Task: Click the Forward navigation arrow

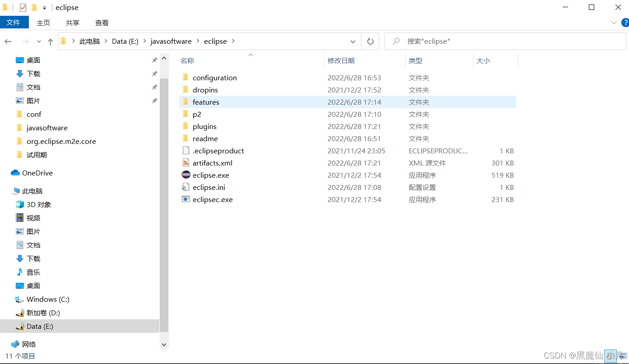Action: (x=25, y=41)
